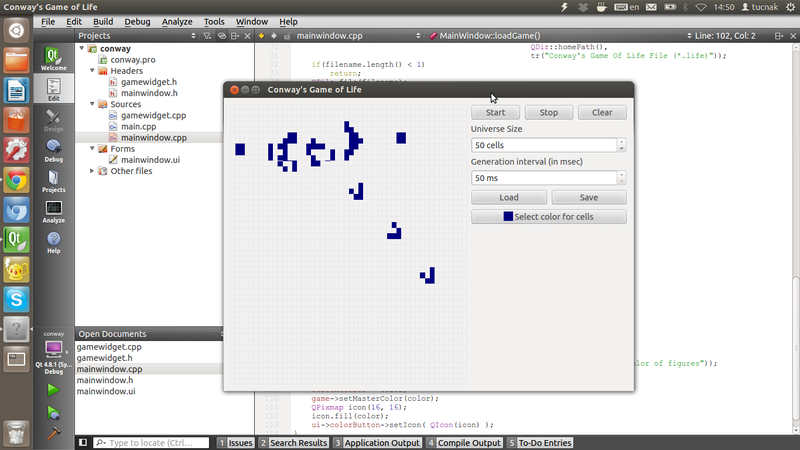
Task: Toggle sidebar visibility in status bar
Action: click(x=83, y=442)
